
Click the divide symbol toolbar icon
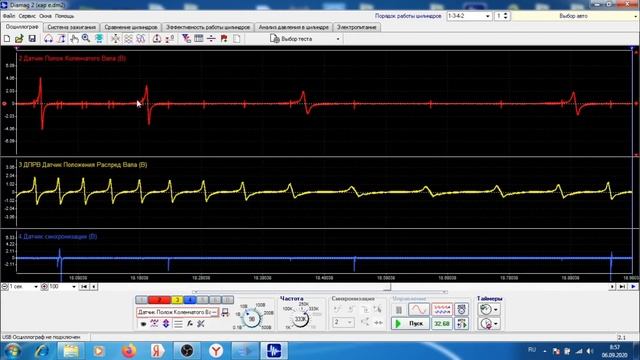(x=211, y=39)
